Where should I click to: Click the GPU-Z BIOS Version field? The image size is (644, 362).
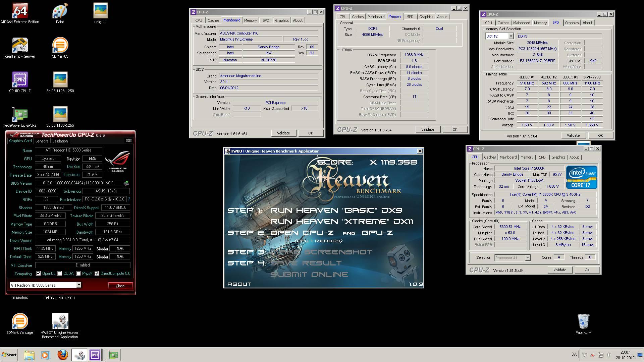click(78, 183)
